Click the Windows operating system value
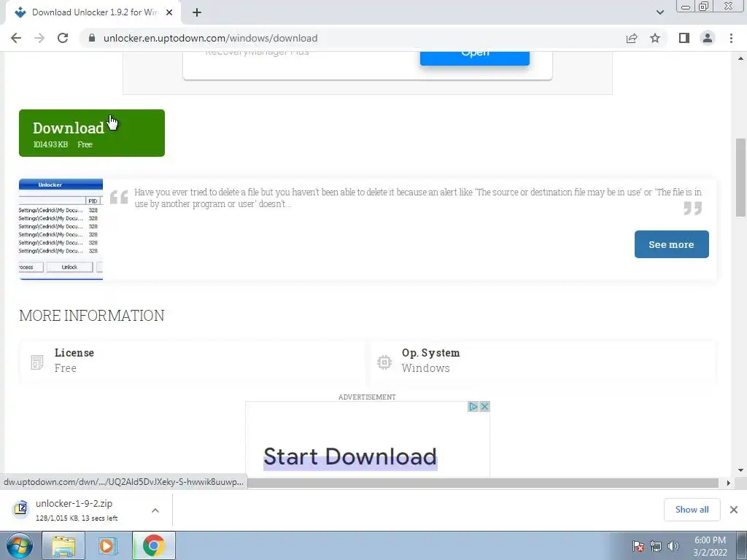The image size is (747, 560). point(425,368)
